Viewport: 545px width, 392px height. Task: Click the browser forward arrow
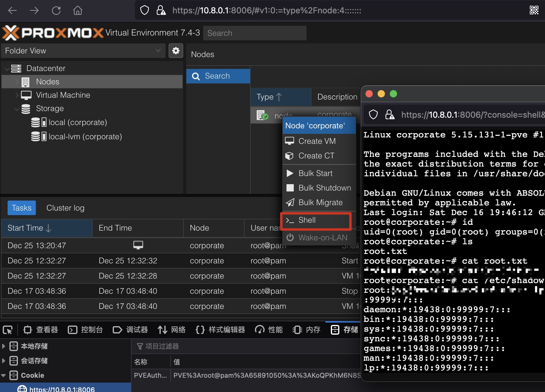pos(34,11)
